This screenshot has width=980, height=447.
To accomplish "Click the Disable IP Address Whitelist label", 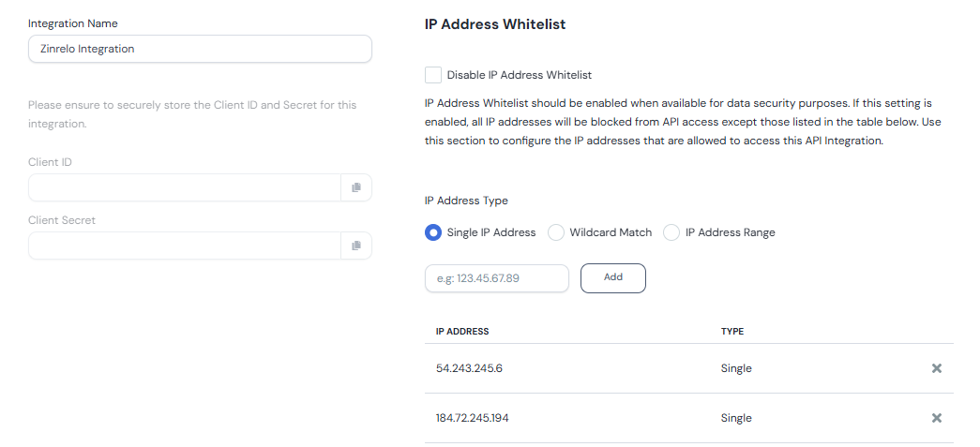I will pos(520,75).
